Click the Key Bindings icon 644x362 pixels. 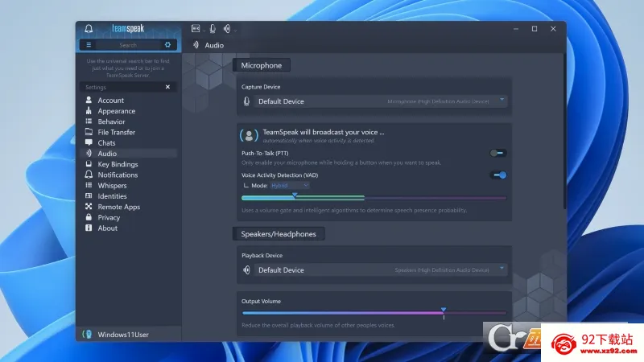tap(89, 164)
